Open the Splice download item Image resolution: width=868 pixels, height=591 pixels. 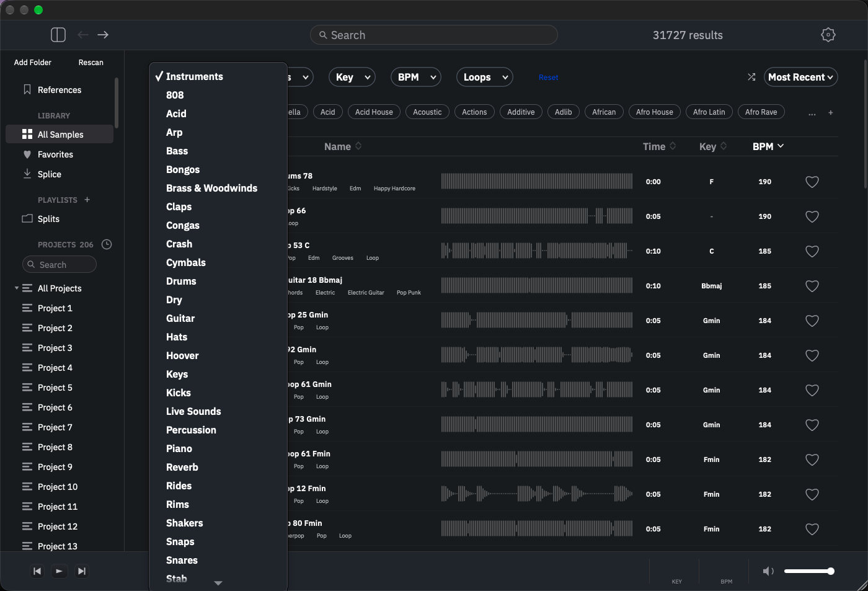(60, 174)
